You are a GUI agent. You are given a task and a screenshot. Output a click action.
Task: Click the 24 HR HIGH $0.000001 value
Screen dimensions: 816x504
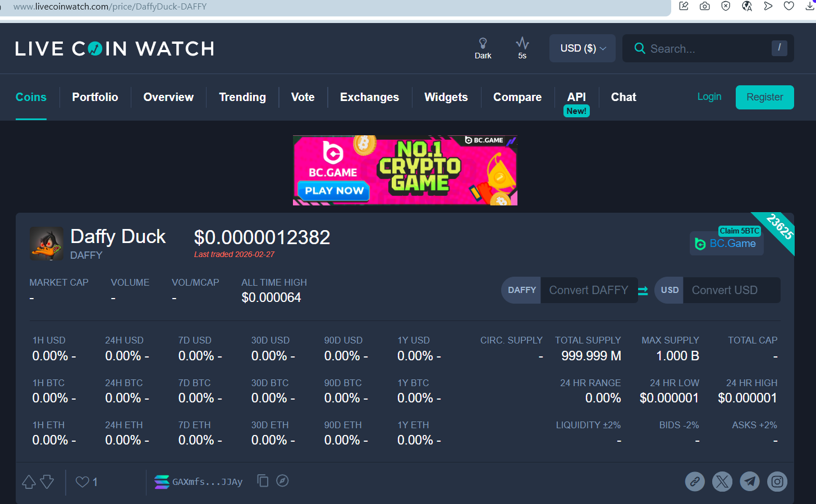click(x=748, y=398)
